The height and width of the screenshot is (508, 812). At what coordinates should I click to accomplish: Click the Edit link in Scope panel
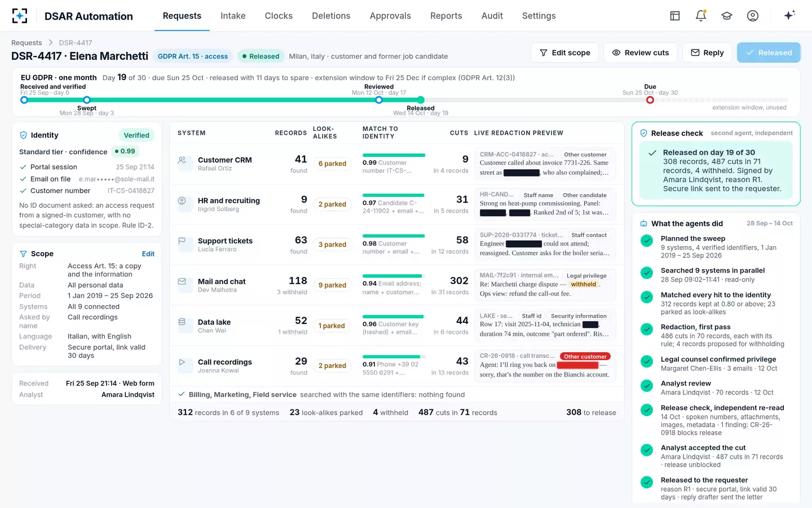148,254
